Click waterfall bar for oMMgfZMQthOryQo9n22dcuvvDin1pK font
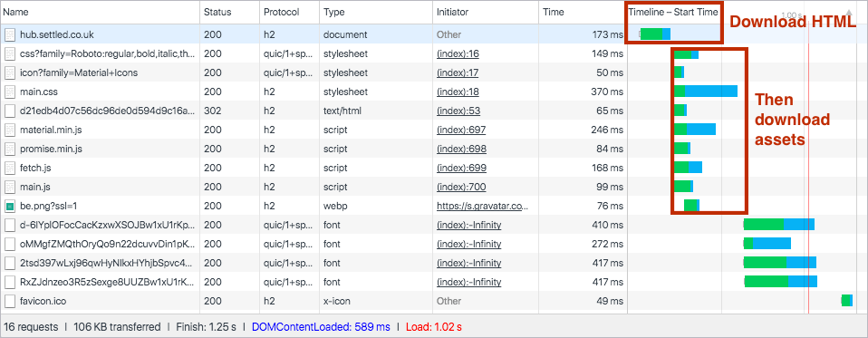Screen dimensions: 868x338 tap(767, 244)
